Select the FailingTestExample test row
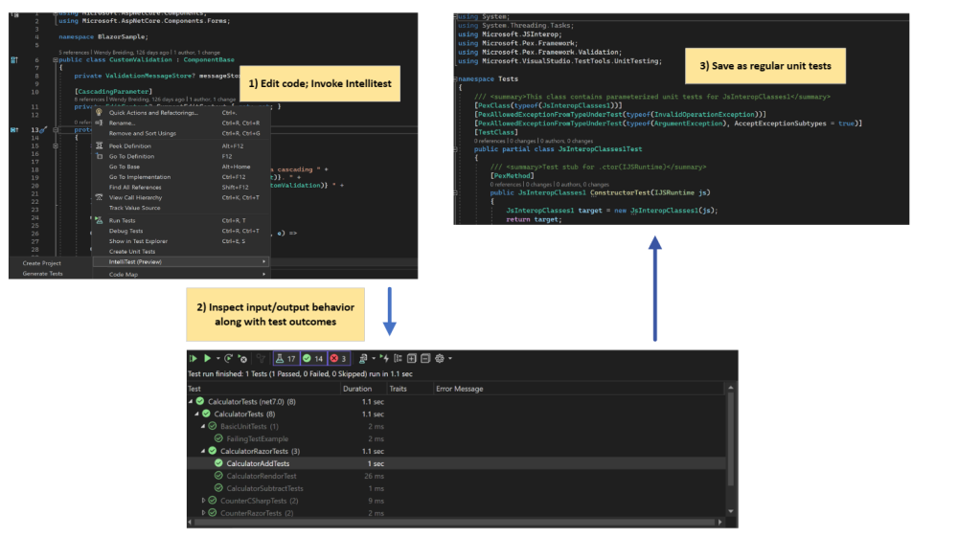The image size is (958, 560). click(456, 438)
